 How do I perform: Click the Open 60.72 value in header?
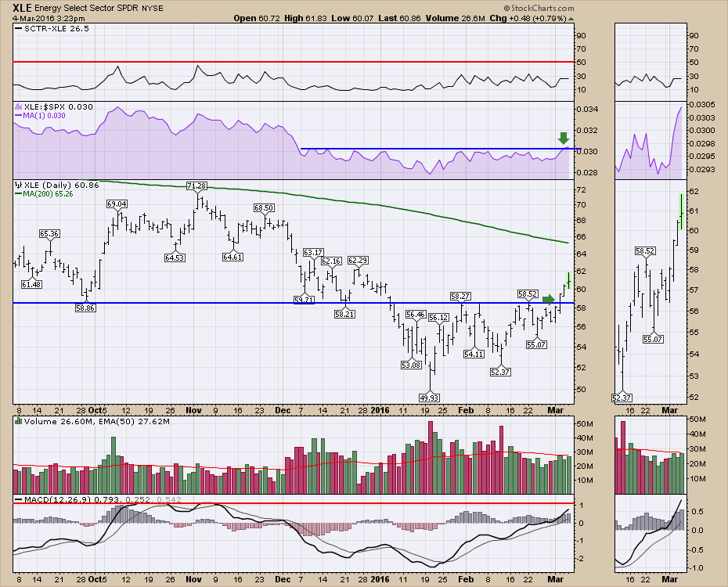(x=257, y=18)
